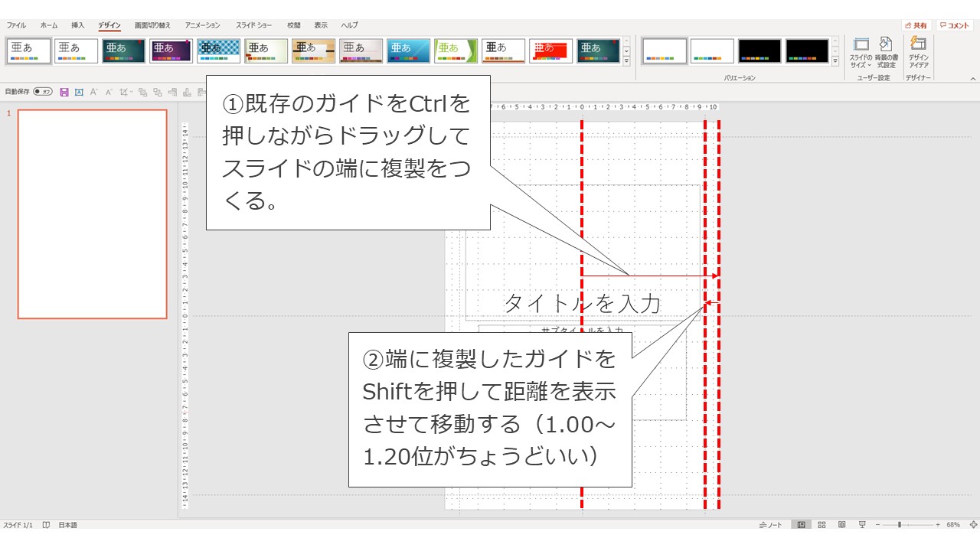Screen dimensions: 980x551
Task: Click the タイトルを入力 title placeholder
Action: [582, 304]
